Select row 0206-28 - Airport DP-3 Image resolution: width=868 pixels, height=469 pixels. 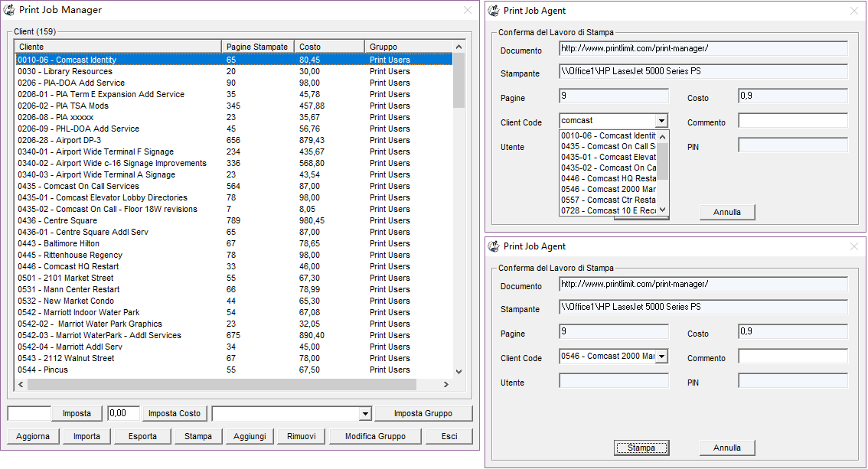233,141
